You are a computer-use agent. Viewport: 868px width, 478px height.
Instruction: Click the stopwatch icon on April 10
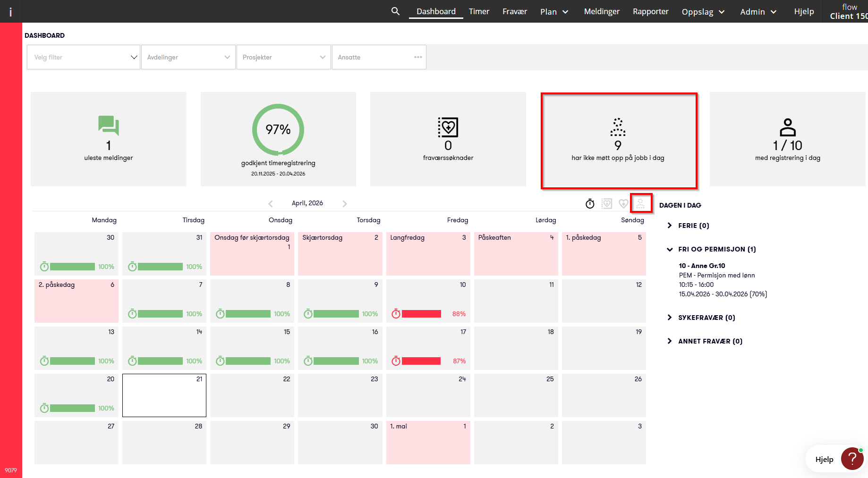click(396, 314)
